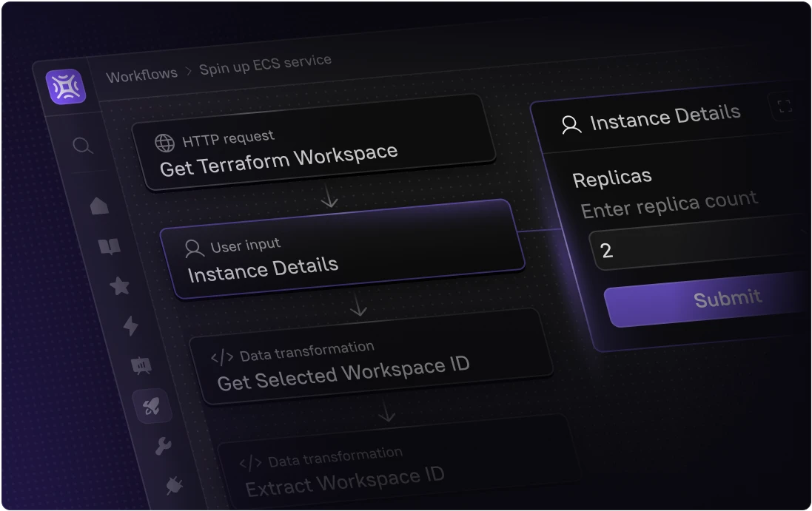Click the lightning bolt sidebar icon

131,325
